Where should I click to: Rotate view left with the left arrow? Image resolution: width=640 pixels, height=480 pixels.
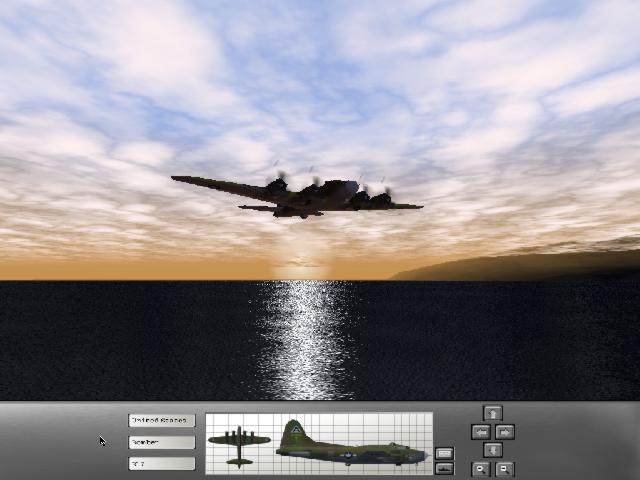click(x=481, y=432)
